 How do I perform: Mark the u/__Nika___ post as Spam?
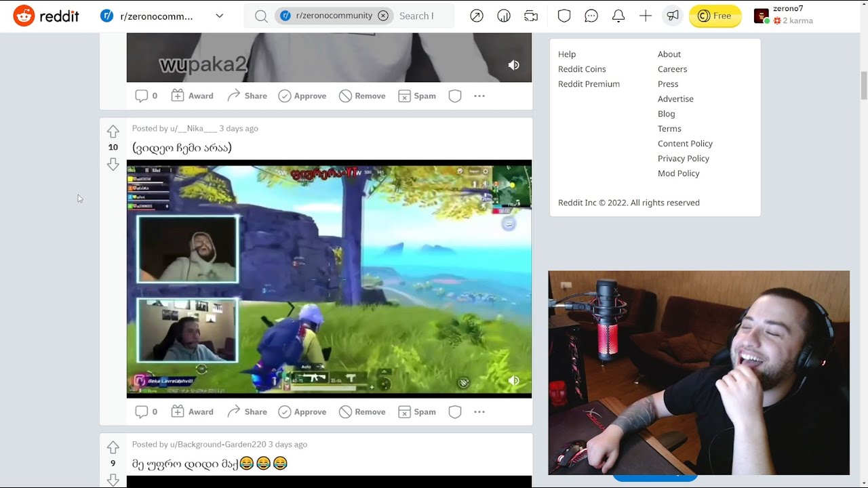point(417,411)
